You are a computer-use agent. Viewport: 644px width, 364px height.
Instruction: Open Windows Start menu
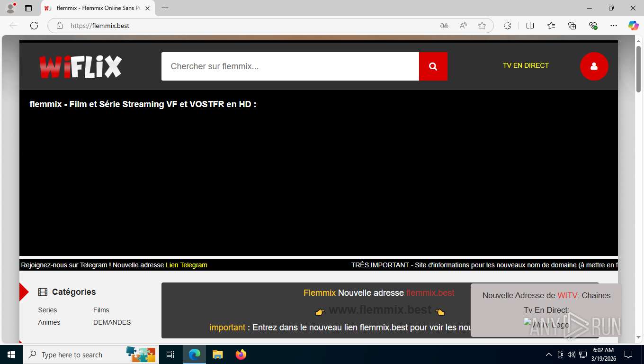coord(11,355)
